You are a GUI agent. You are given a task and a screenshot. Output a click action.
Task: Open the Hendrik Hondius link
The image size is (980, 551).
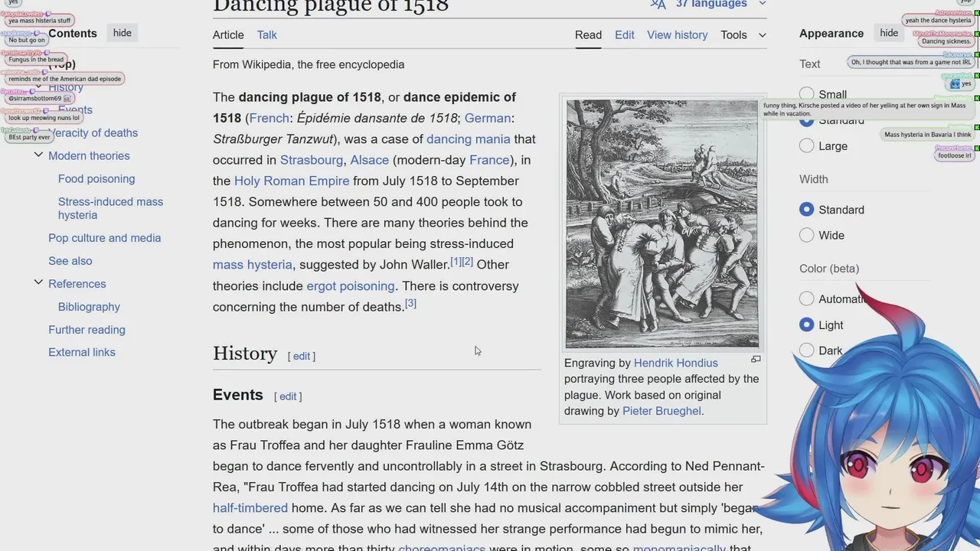(676, 363)
